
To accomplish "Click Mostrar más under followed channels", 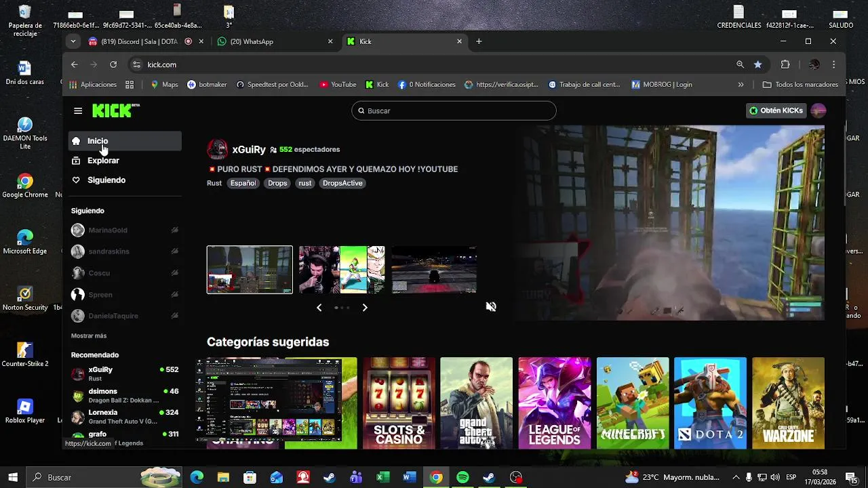I will pyautogui.click(x=89, y=335).
